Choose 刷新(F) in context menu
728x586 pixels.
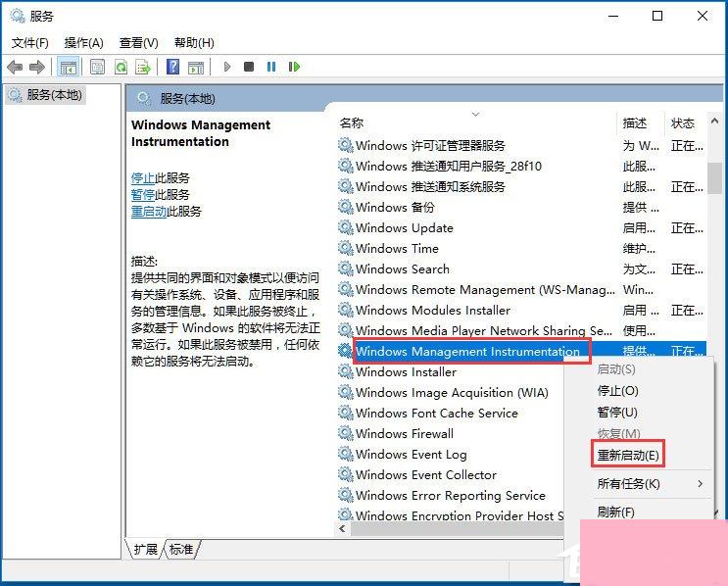click(x=615, y=512)
